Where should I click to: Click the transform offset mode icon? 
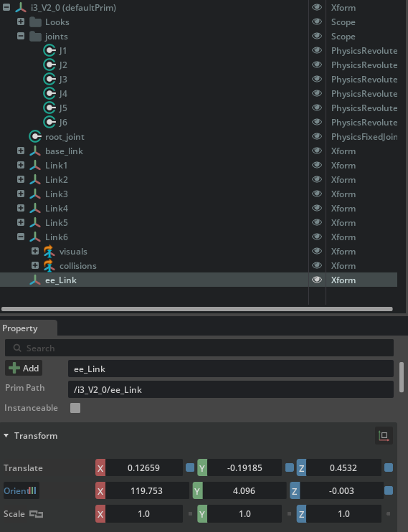(x=384, y=436)
